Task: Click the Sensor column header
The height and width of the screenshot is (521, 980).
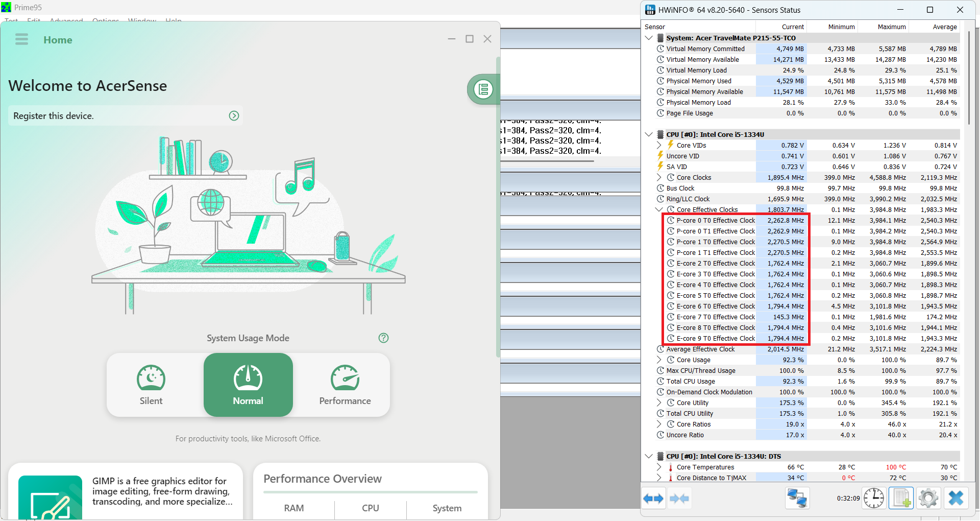Action: (699, 27)
